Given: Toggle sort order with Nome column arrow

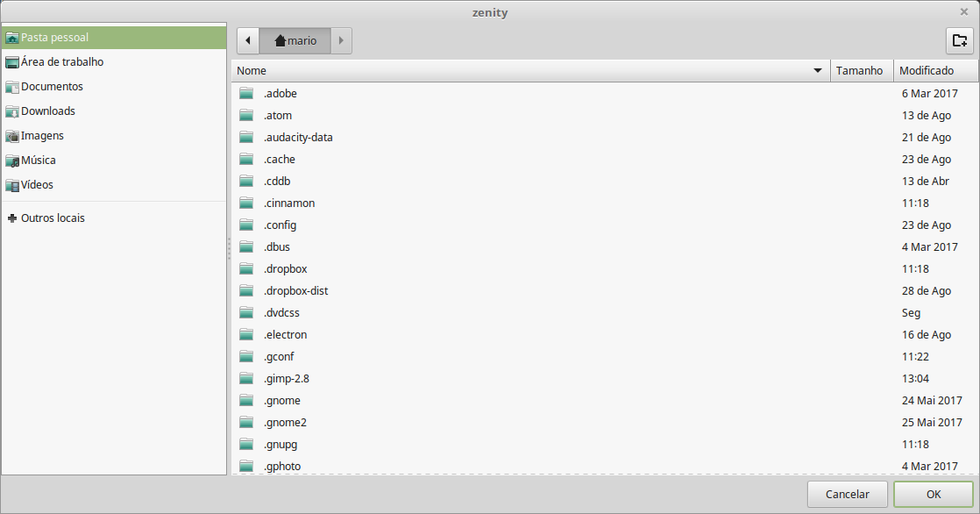Looking at the screenshot, I should point(818,70).
